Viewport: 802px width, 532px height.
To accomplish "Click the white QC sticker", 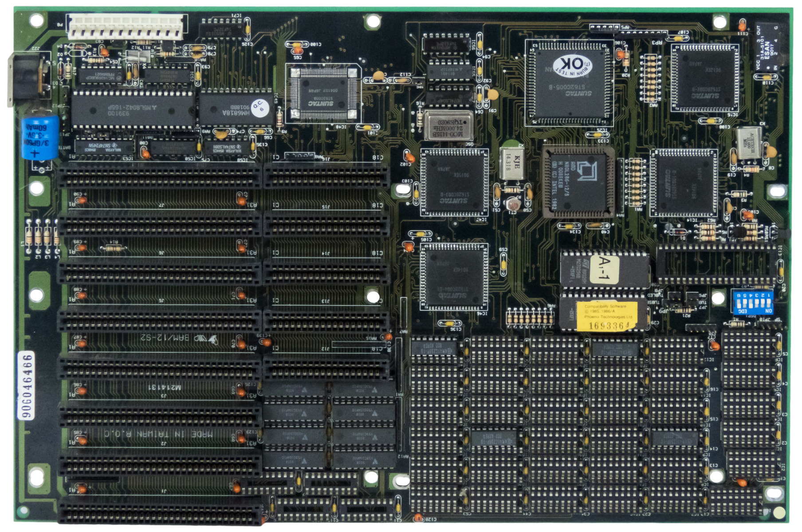I will click(260, 108).
